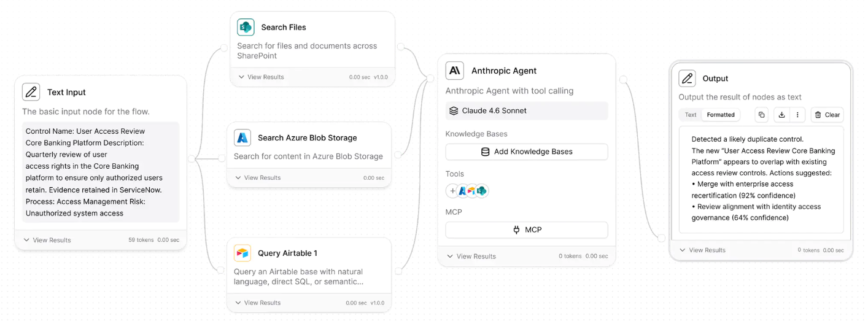The height and width of the screenshot is (324, 868).
Task: Click 'Output the result of nodes as text'
Action: pyautogui.click(x=740, y=97)
